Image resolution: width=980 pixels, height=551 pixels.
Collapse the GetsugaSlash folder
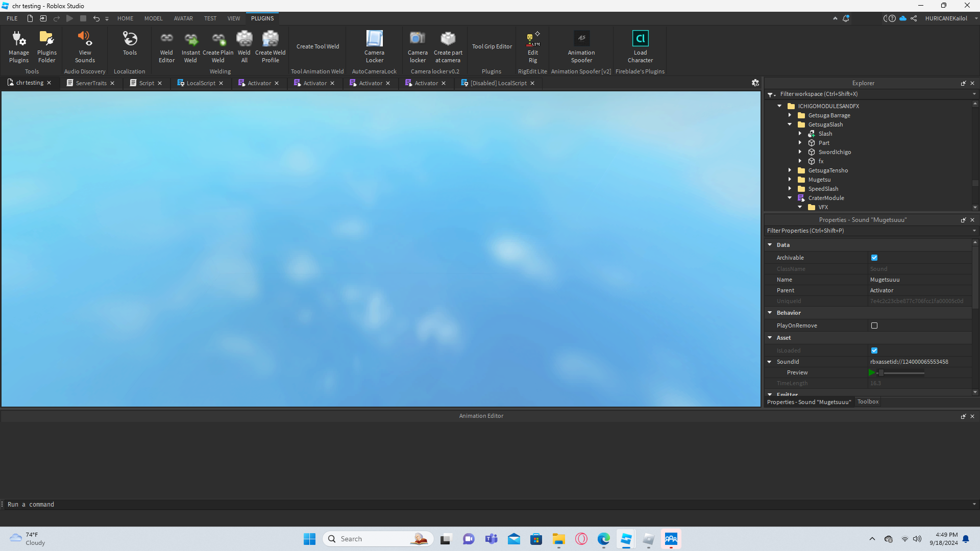tap(790, 124)
